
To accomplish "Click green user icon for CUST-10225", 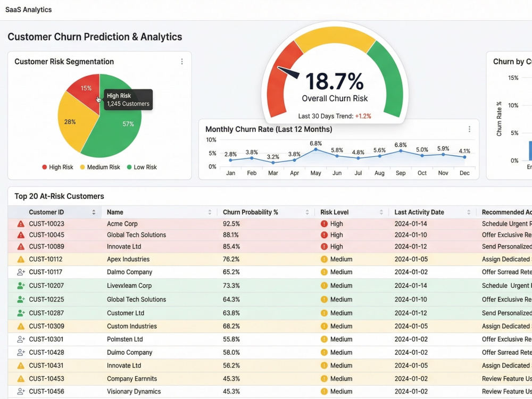I will (x=21, y=300).
